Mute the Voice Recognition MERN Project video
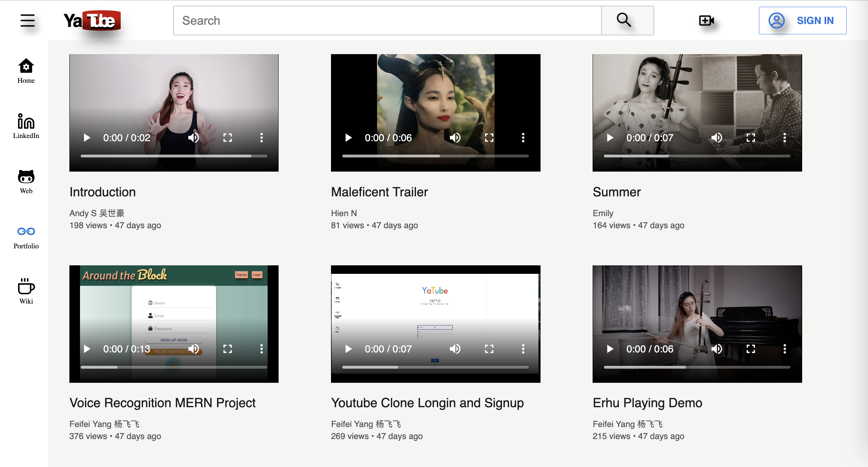 194,349
